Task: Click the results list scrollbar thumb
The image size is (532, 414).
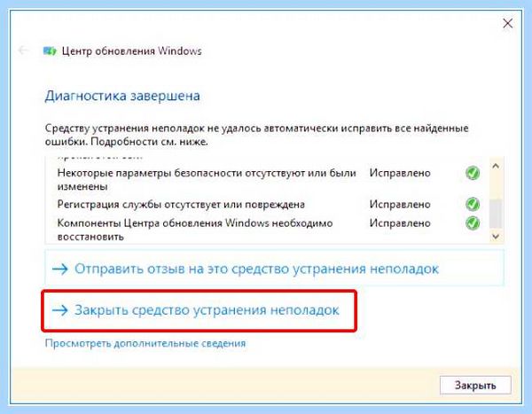Action: [496, 214]
